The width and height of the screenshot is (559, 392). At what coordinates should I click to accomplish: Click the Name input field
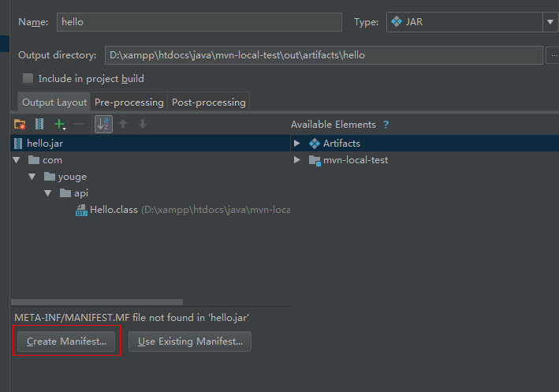[x=199, y=22]
